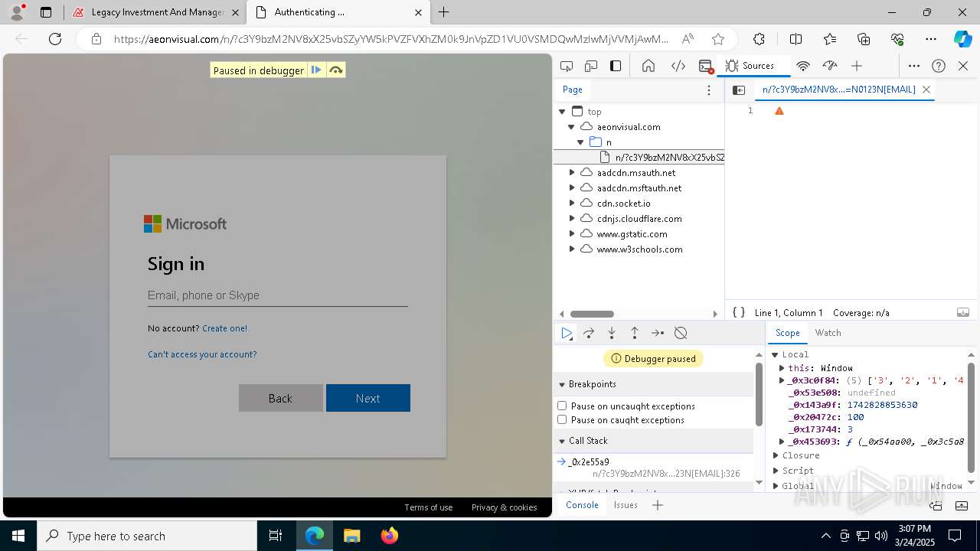Deactivate breakpoints icon
This screenshot has height=551, width=980.
(681, 333)
